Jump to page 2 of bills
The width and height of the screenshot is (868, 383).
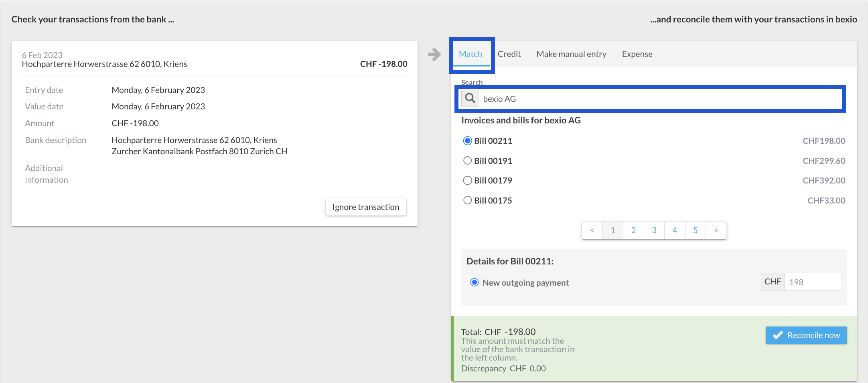(x=633, y=230)
